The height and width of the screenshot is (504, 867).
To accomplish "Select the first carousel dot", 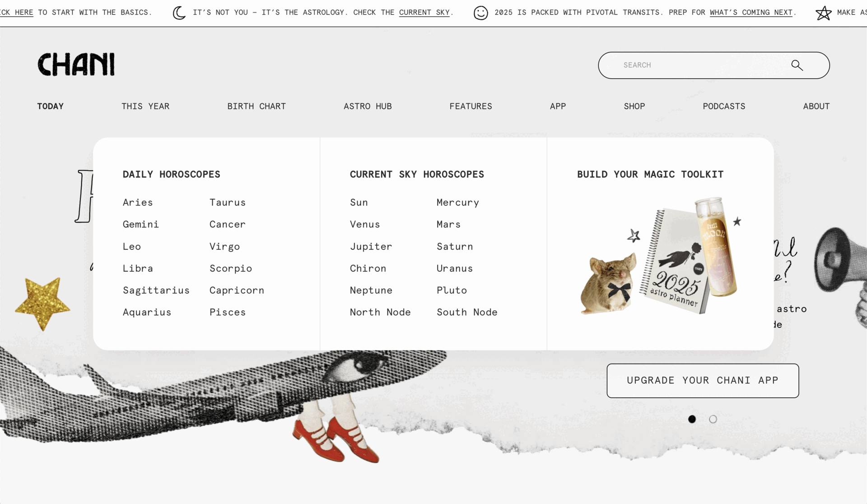I will [x=692, y=419].
